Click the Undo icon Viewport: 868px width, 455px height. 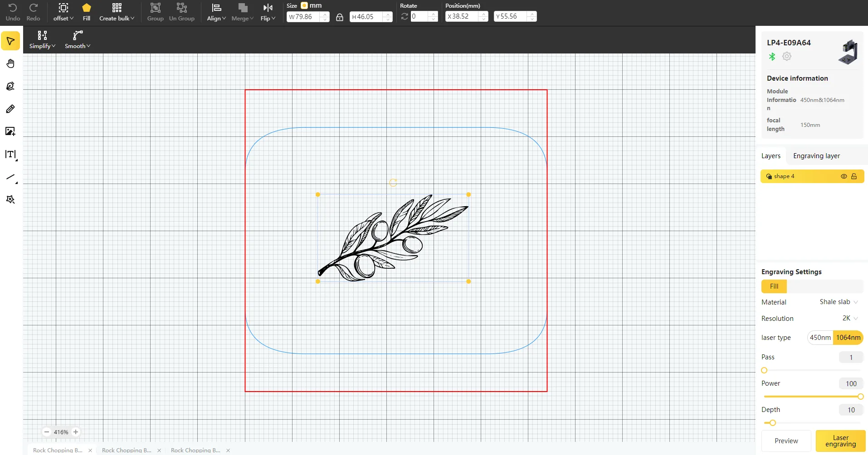pos(13,12)
